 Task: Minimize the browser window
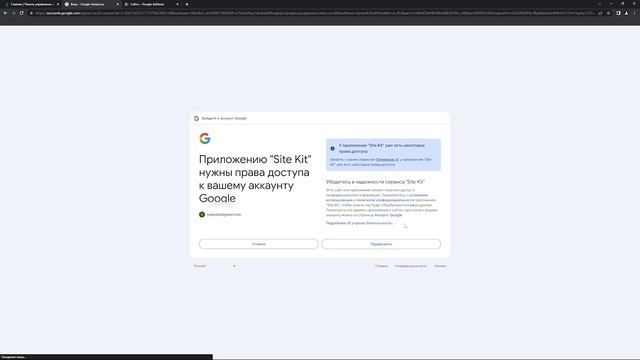[611, 4]
